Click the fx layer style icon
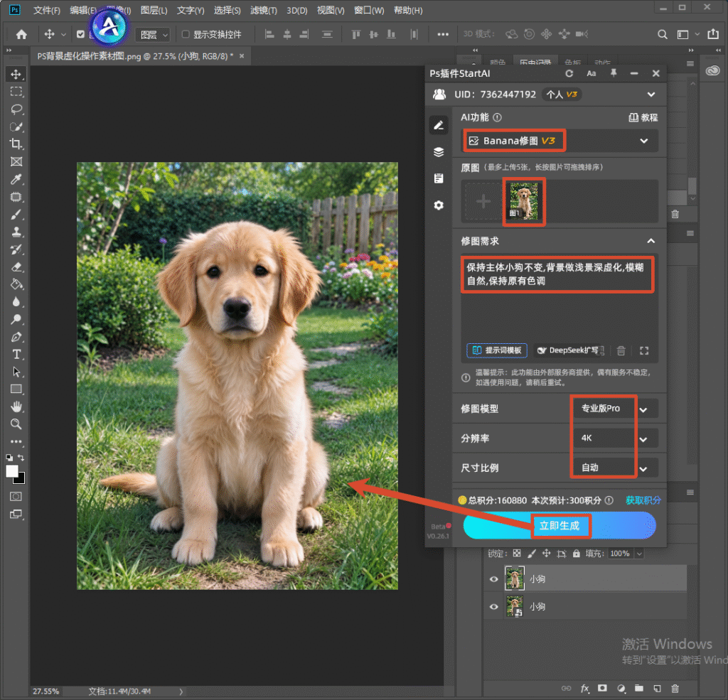 point(584,688)
